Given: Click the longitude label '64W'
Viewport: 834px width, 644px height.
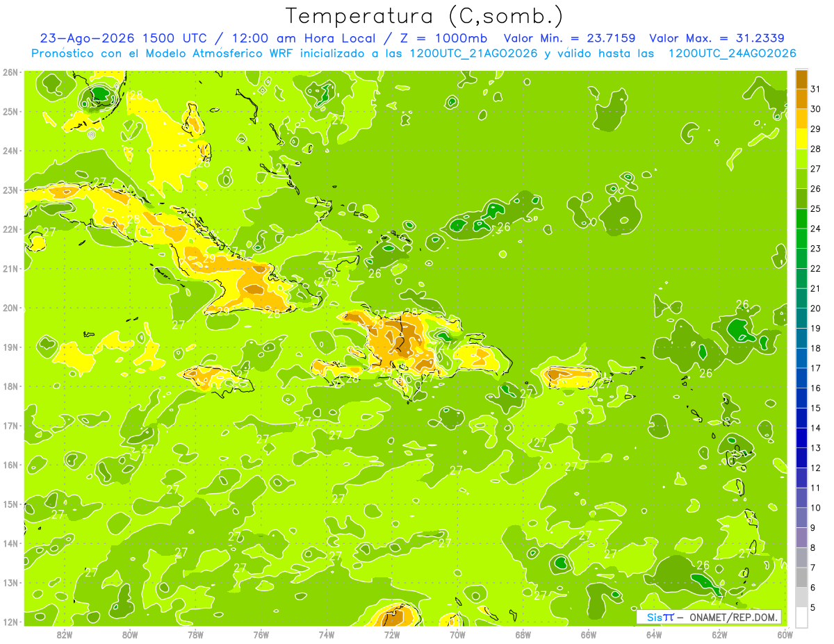Looking at the screenshot, I should (654, 634).
